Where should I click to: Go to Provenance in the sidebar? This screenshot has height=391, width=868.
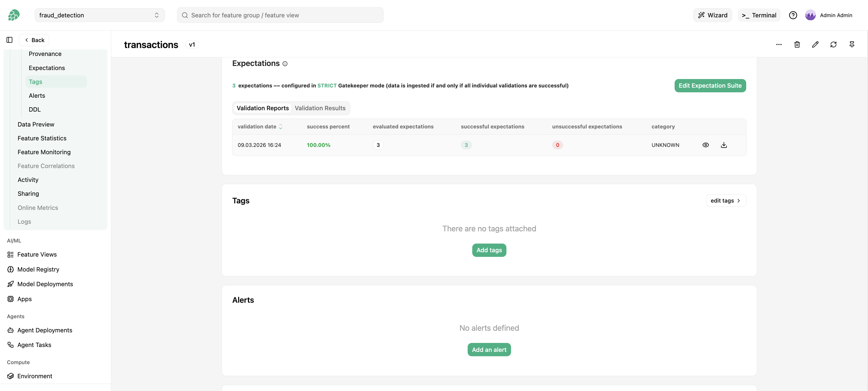tap(45, 54)
